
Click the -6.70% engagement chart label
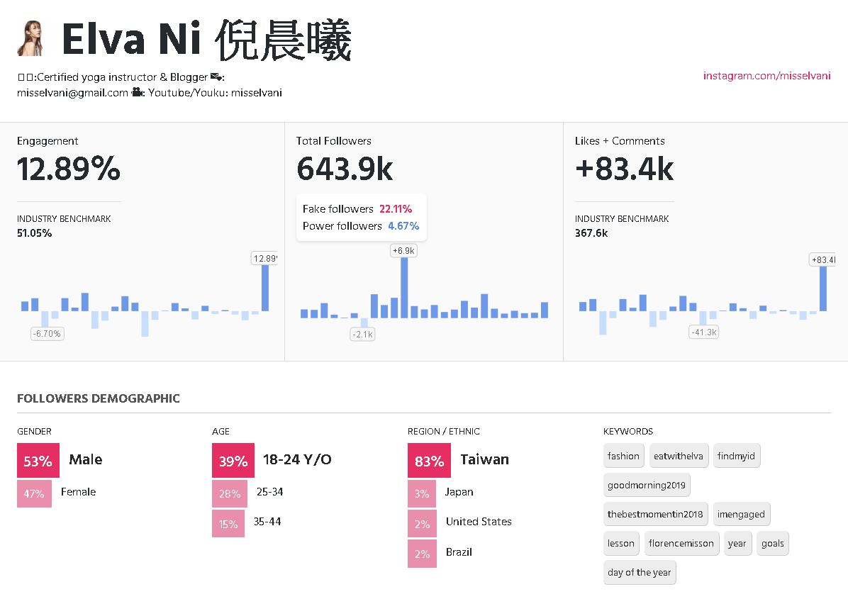(x=47, y=333)
